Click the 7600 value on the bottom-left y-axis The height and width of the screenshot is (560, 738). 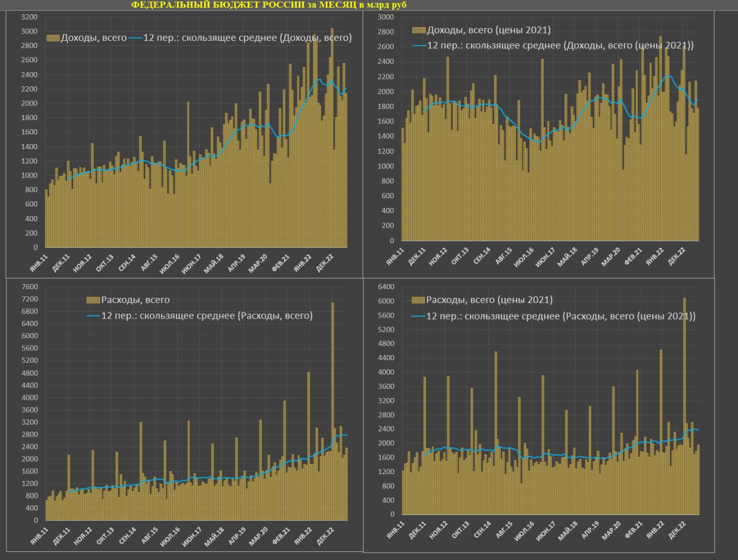click(29, 287)
